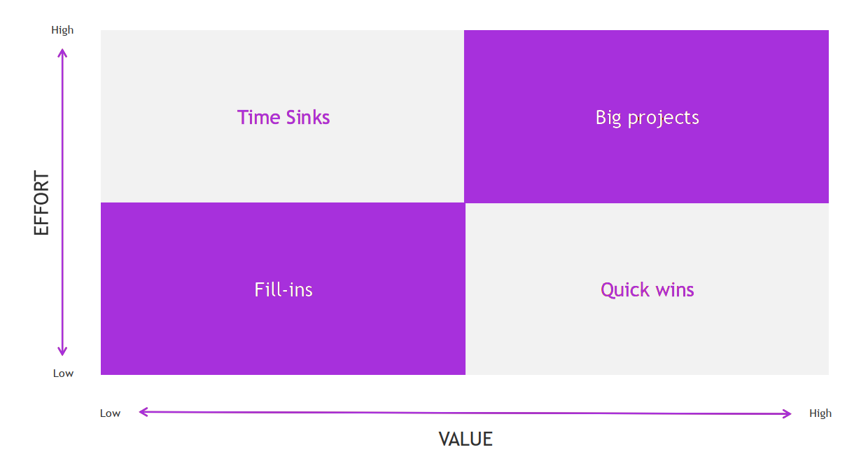
Task: Select the vertical EFFORT arrow line
Action: [x=62, y=202]
